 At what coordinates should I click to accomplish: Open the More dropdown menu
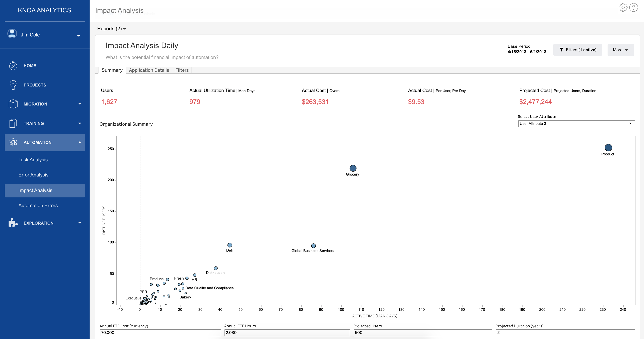[621, 50]
